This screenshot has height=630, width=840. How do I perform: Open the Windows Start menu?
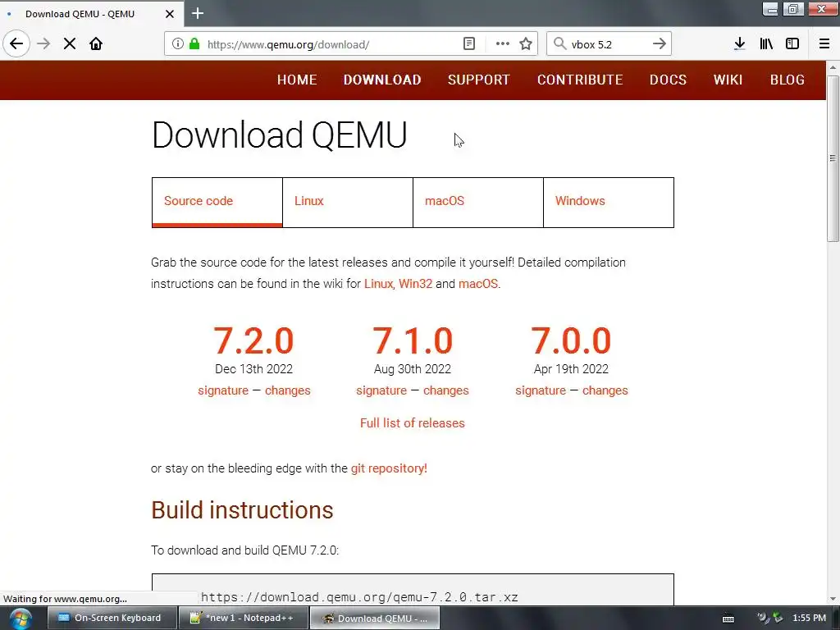click(20, 619)
